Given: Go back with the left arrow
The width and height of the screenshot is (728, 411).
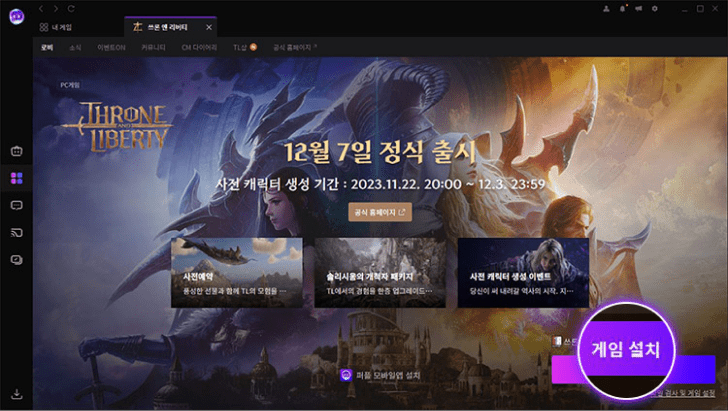Looking at the screenshot, I should pos(41,8).
